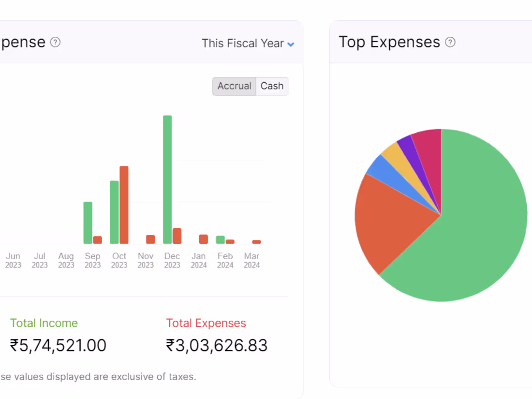The height and width of the screenshot is (399, 532).
Task: Click the help icon next to Income and Expense
Action: [56, 42]
